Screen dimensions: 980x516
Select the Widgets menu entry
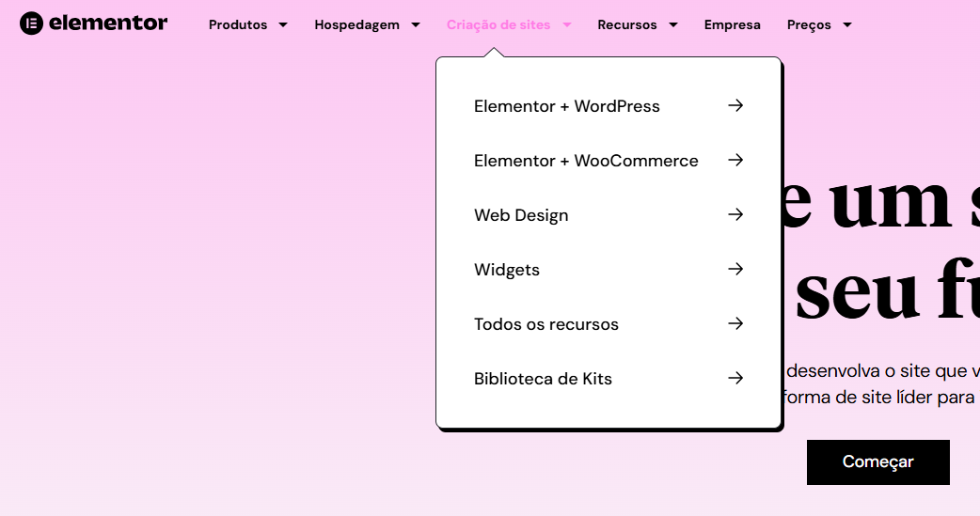tap(507, 270)
